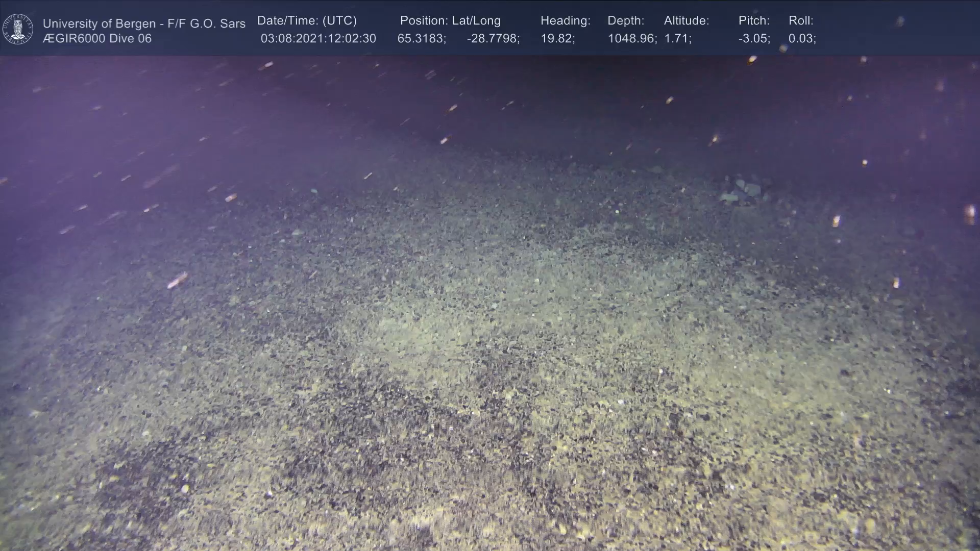The width and height of the screenshot is (980, 551).
Task: Click the longitude value -28.7798
Action: pos(493,39)
